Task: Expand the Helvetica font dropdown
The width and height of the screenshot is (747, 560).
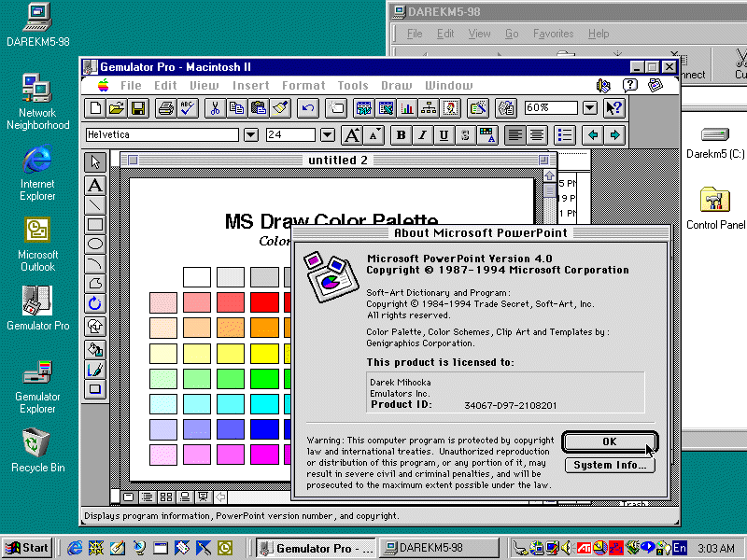Action: pos(251,134)
